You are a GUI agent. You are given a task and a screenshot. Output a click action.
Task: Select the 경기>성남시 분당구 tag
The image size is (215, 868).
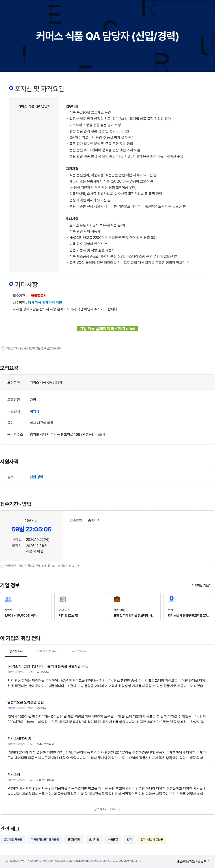(x=152, y=840)
